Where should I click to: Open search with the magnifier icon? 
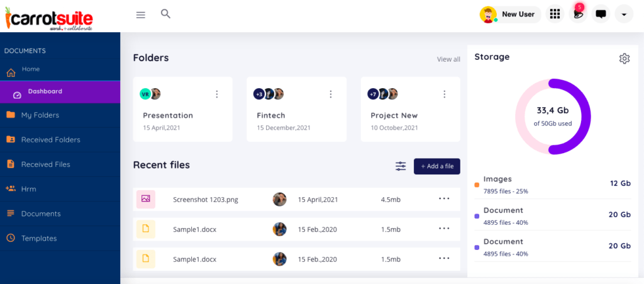(x=165, y=14)
